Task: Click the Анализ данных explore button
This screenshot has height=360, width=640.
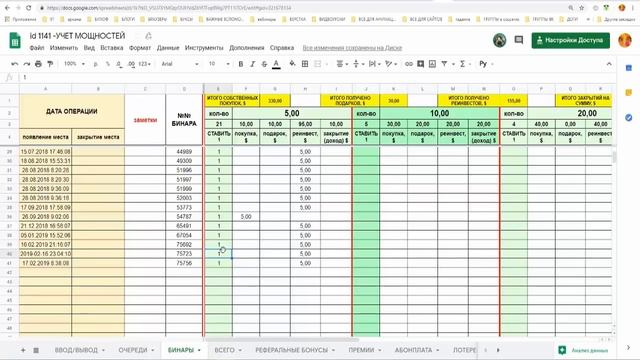Action: pos(583,350)
